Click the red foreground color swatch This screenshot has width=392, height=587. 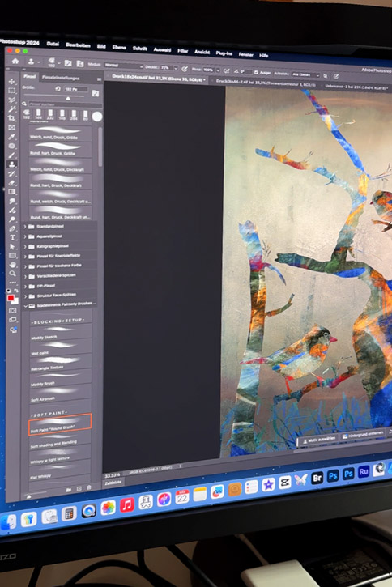tap(11, 298)
